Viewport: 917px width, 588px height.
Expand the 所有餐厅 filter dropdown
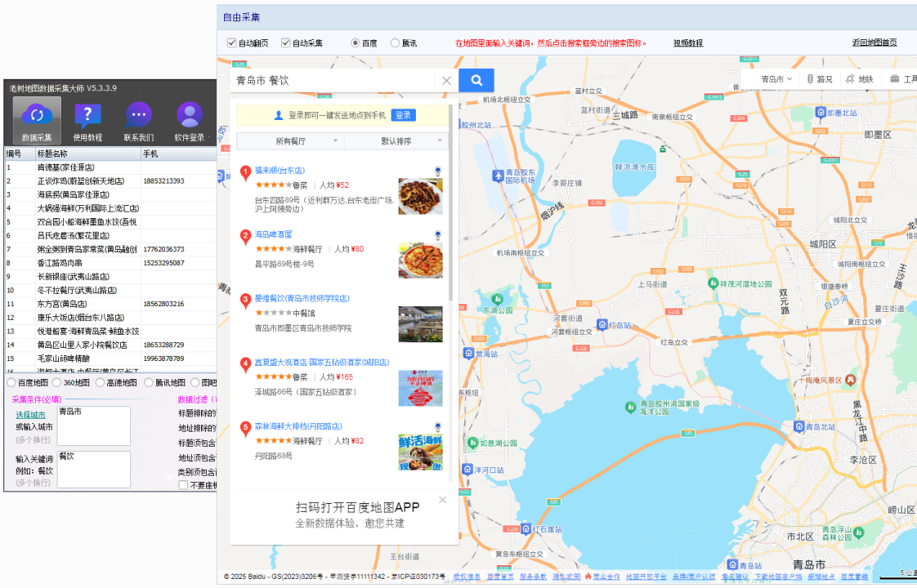point(290,140)
